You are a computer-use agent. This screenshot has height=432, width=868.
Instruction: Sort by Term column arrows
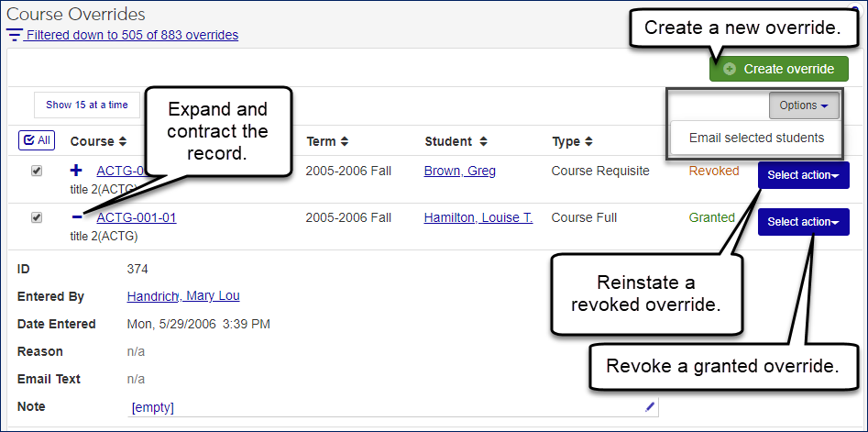point(345,142)
